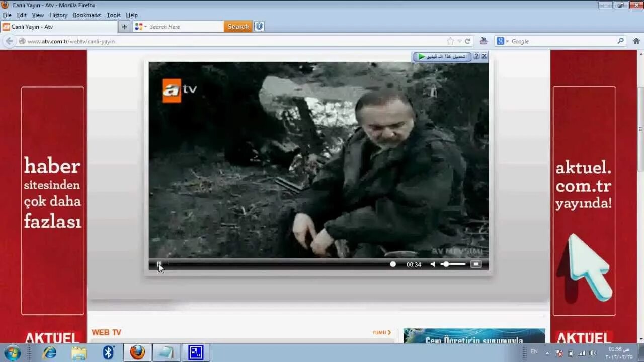Launch Internet Explorer from taskbar

49,353
